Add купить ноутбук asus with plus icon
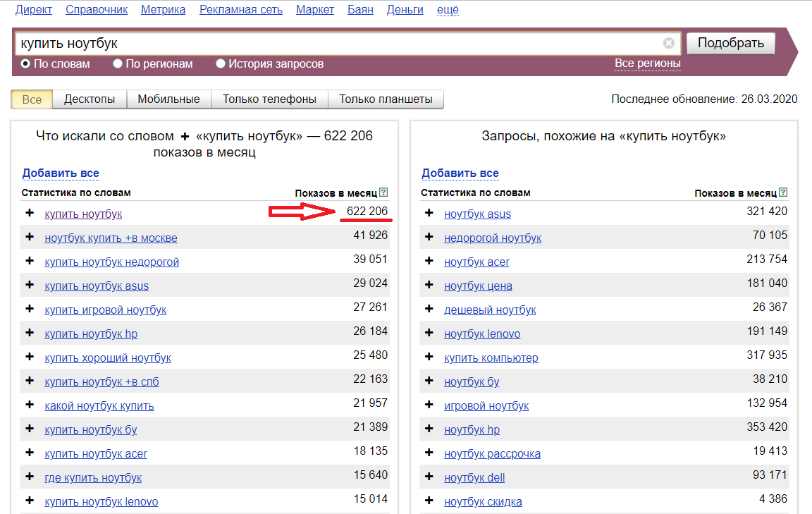 pos(30,284)
